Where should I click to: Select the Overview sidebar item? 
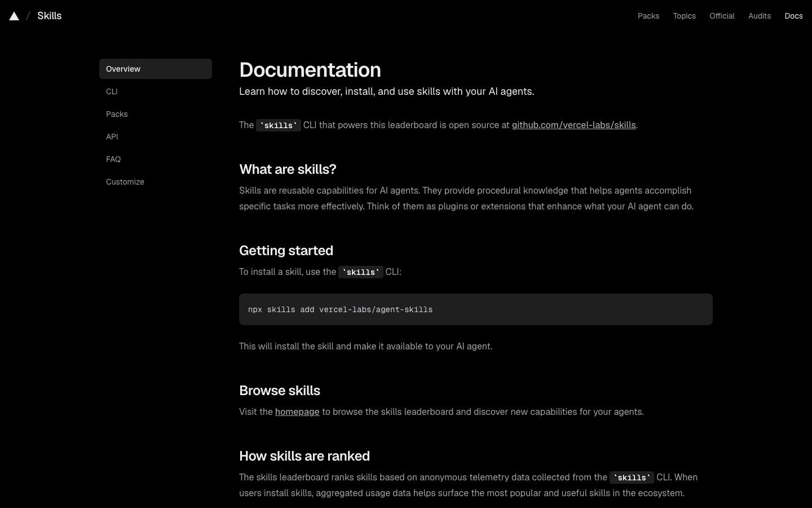coord(156,69)
